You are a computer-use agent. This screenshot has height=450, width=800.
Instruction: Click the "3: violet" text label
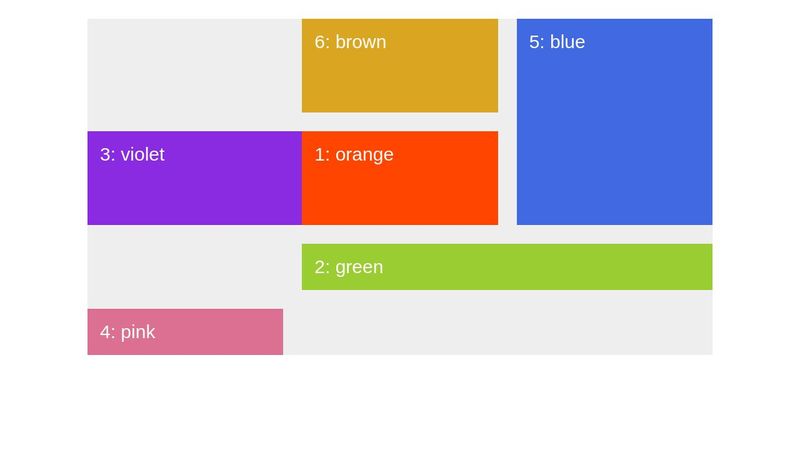point(132,155)
